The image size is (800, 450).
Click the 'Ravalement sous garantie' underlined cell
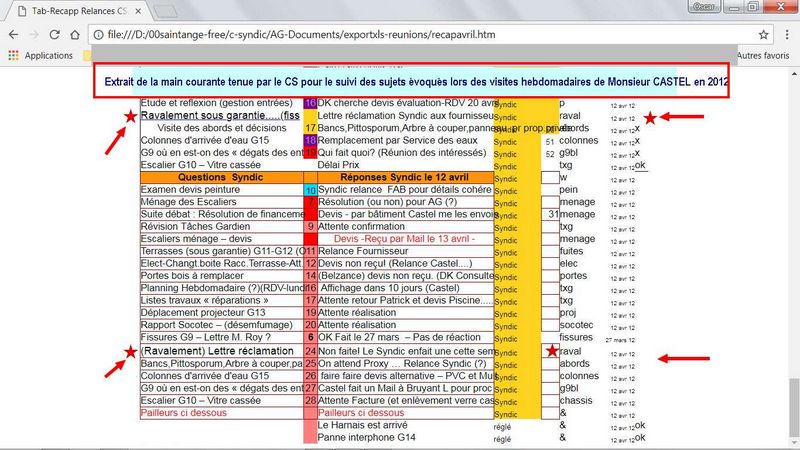(x=220, y=115)
